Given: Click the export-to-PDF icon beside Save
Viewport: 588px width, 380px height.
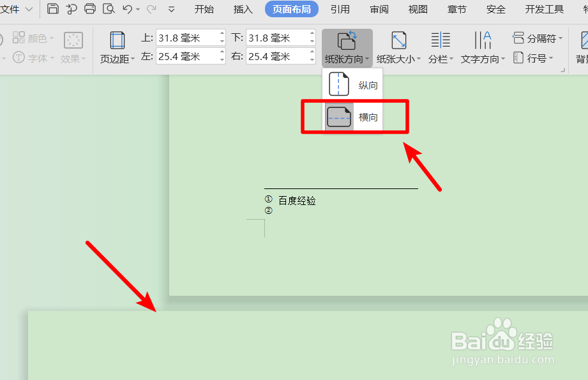Looking at the screenshot, I should click(x=72, y=8).
